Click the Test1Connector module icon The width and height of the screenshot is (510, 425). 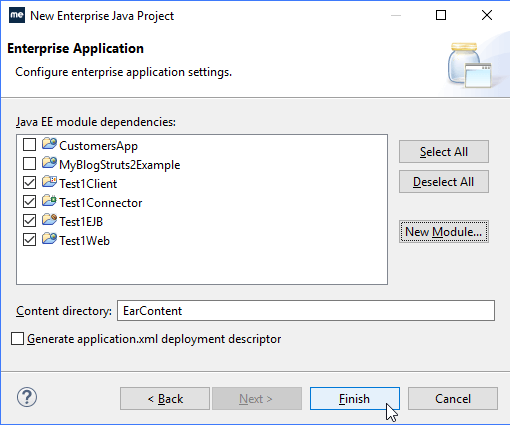point(49,201)
